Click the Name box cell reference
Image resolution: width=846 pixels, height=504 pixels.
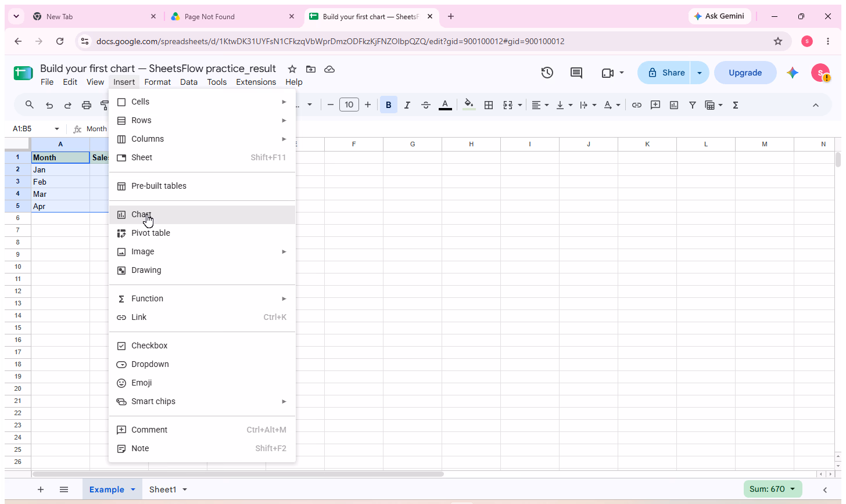click(32, 129)
